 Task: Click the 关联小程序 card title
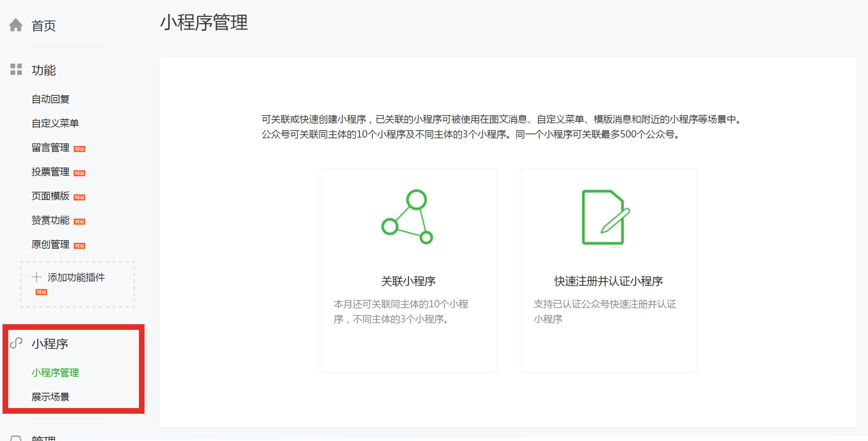coord(408,281)
